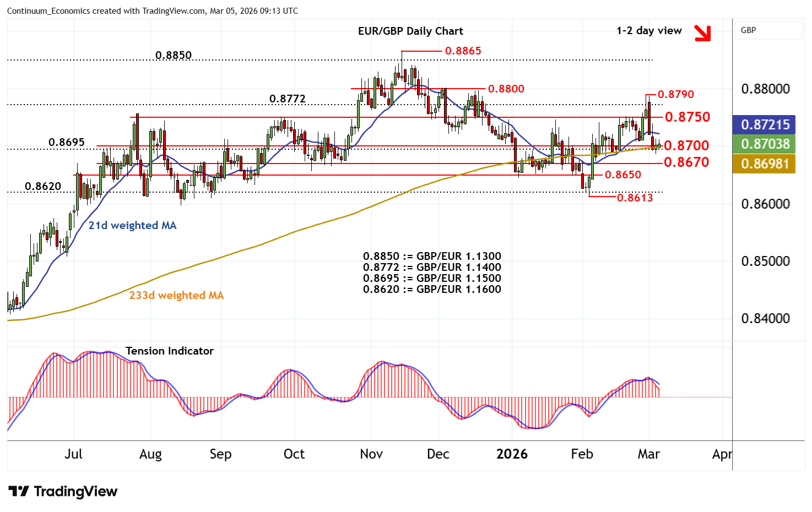Select the 0.8613 red low label
The height and width of the screenshot is (512, 812).
coord(635,198)
